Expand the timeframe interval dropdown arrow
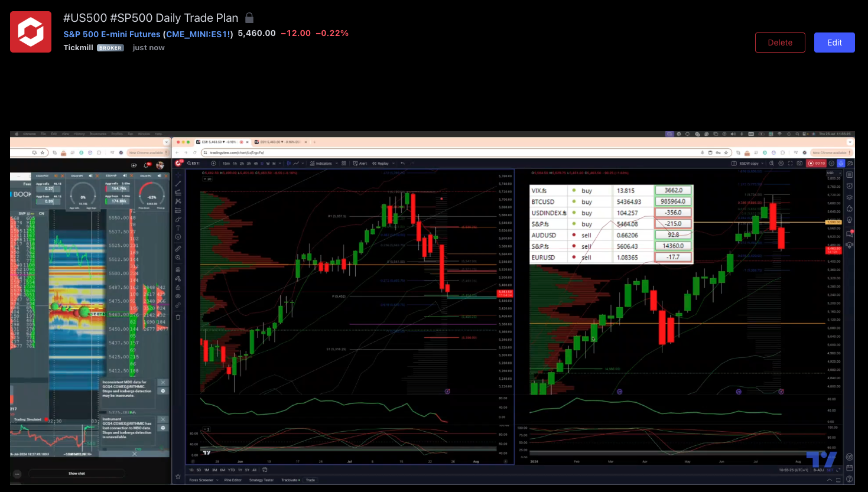Image resolution: width=868 pixels, height=492 pixels. [280, 164]
